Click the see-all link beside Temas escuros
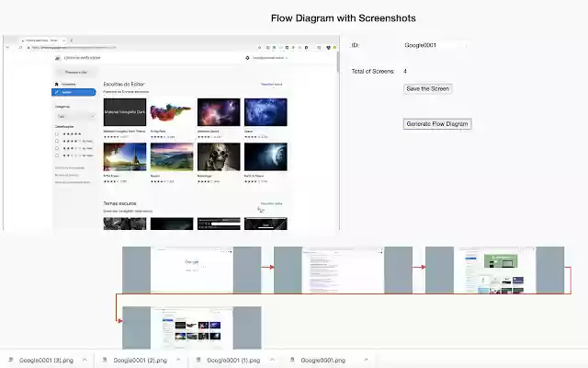588x368 pixels. pos(272,203)
